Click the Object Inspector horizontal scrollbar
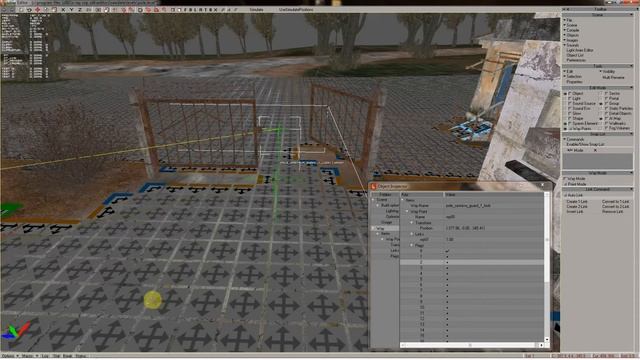The width and height of the screenshot is (640, 360). [x=472, y=345]
